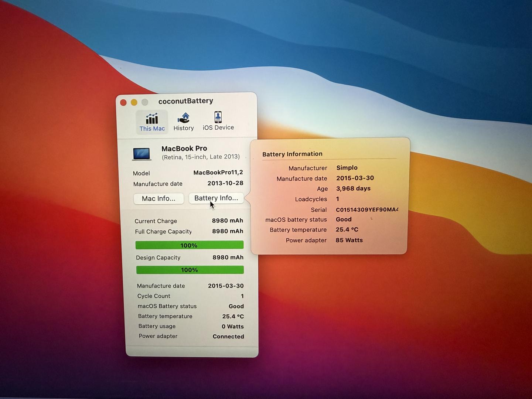532x399 pixels.
Task: Click the MacBookPro11,2 model value
Action: click(x=218, y=173)
